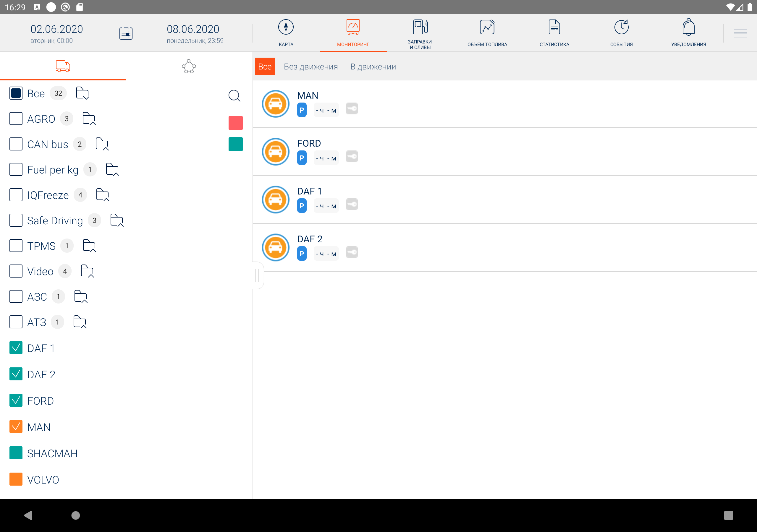Expand the АЗС group folder
Viewport: 757px width, 532px height.
pyautogui.click(x=81, y=296)
